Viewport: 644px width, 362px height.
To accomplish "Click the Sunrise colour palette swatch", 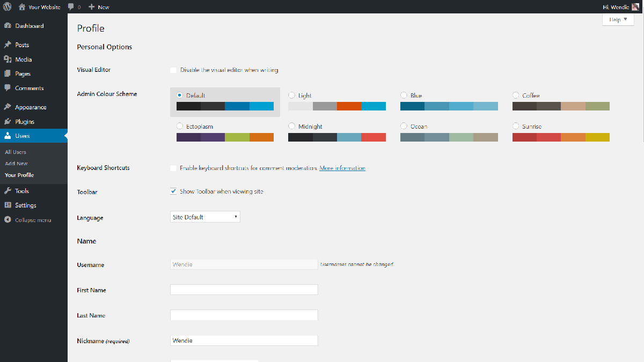I will click(x=560, y=137).
